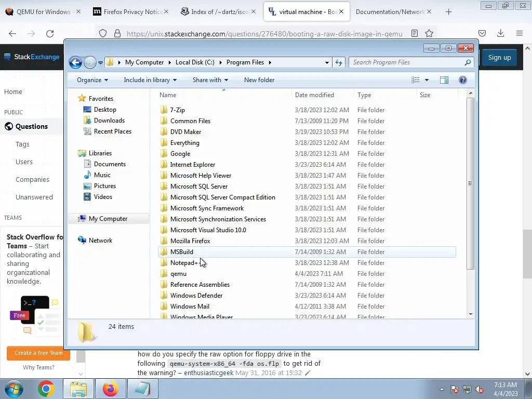Switch to Documentation/Network browser tab
The width and height of the screenshot is (532, 399).
coord(394,12)
